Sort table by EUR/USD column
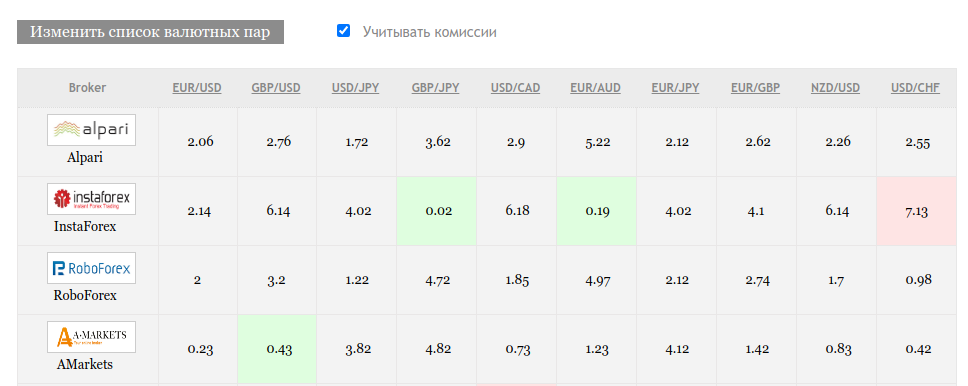Image resolution: width=968 pixels, height=386 pixels. [197, 88]
